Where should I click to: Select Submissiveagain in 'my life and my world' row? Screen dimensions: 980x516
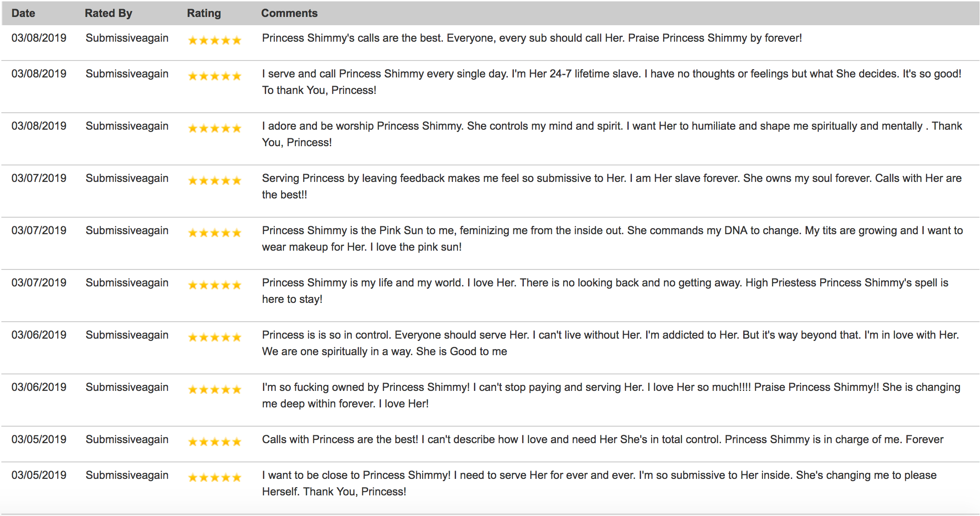click(127, 283)
